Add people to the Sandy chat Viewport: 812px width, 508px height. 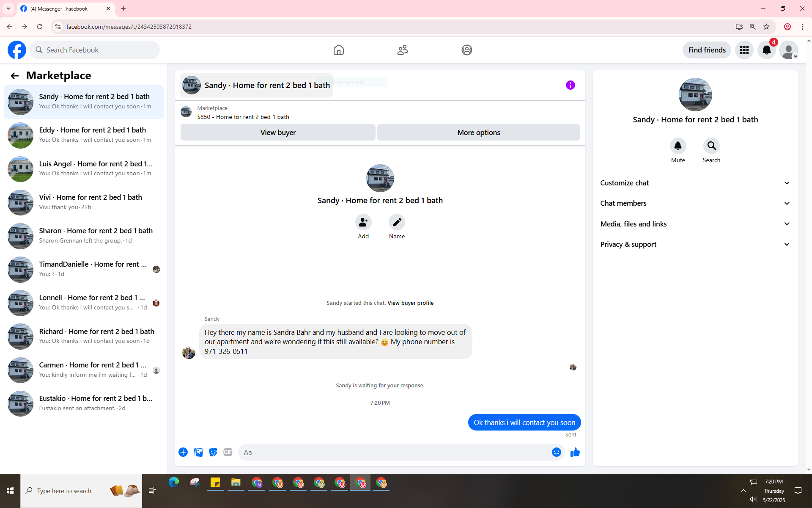coord(363,222)
